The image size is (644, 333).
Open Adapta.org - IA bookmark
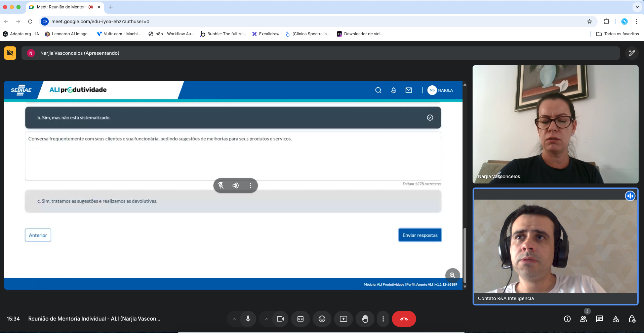coord(21,34)
